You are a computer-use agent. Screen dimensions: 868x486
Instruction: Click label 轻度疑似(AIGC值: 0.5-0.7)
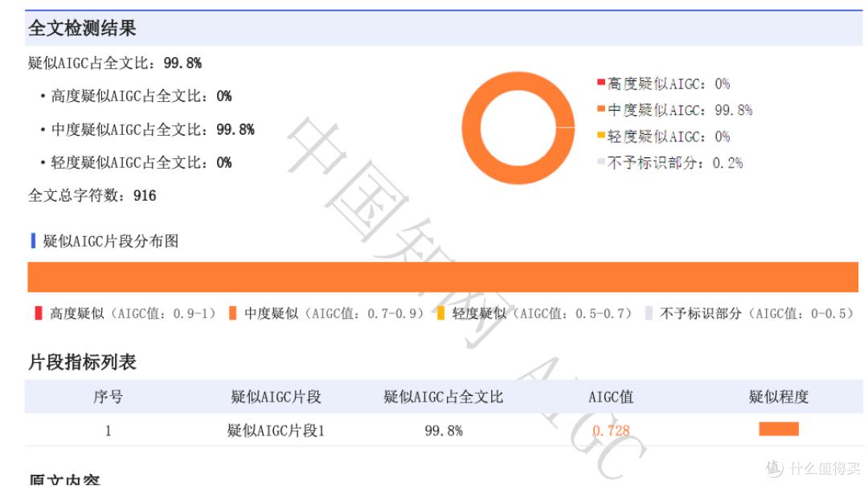click(542, 314)
